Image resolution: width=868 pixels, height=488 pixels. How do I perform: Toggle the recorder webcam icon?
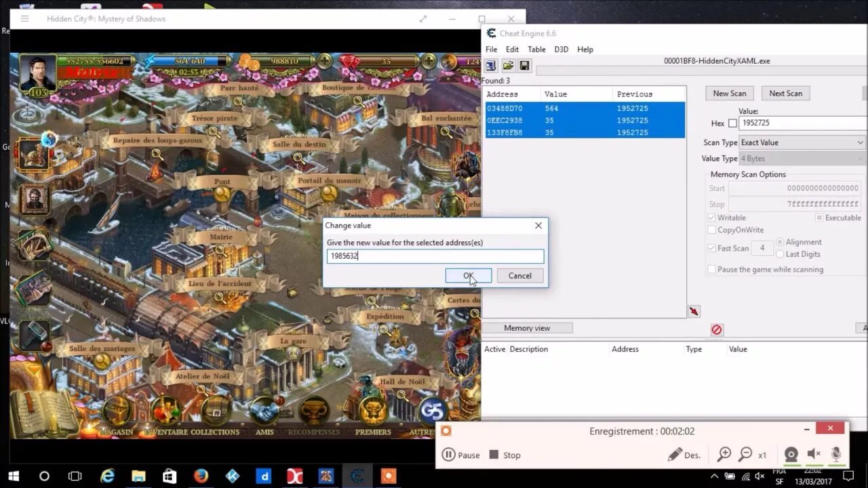[x=791, y=454]
